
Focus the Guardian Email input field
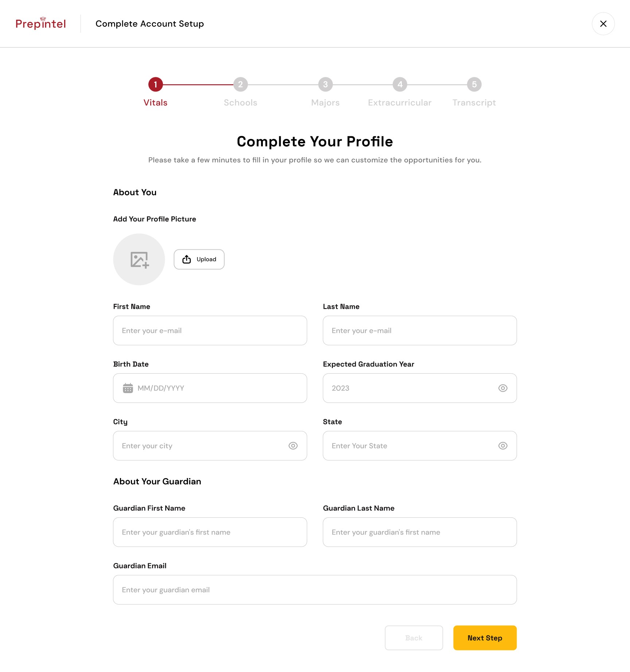tap(315, 590)
